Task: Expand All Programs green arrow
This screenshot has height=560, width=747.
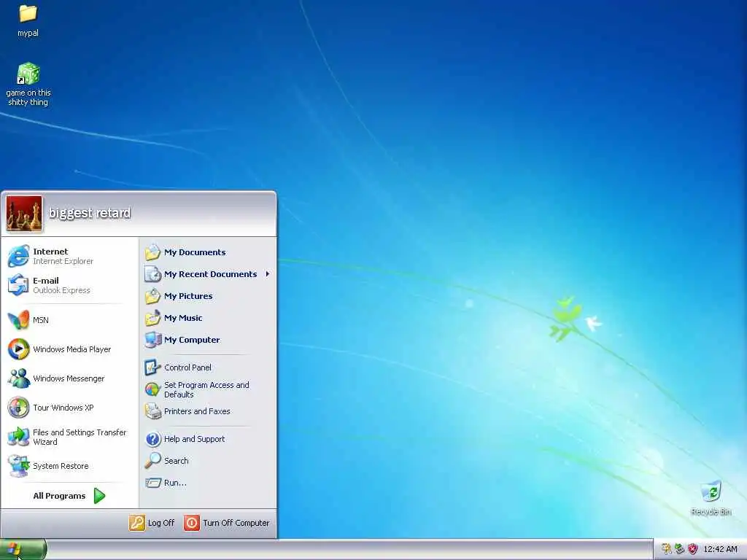Action: coord(99,496)
